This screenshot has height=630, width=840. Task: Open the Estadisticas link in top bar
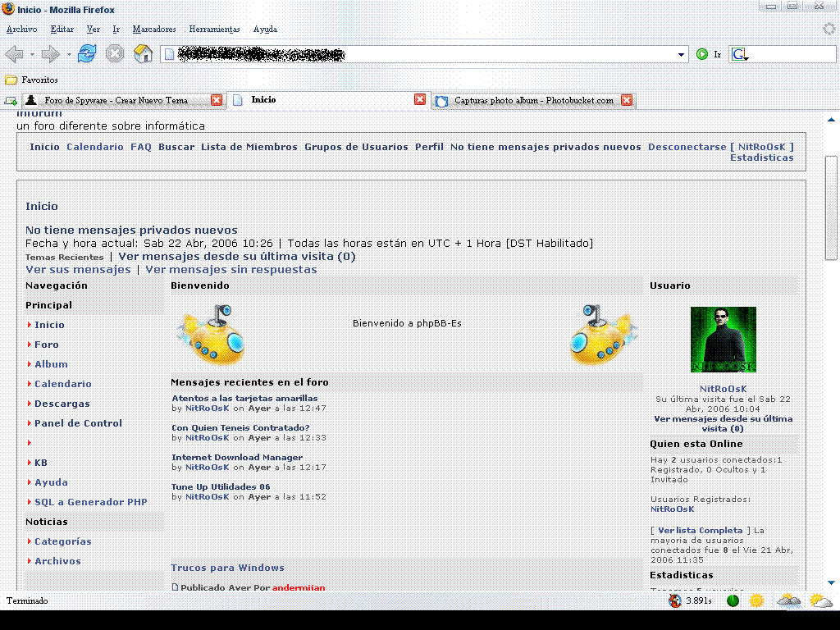(x=762, y=157)
